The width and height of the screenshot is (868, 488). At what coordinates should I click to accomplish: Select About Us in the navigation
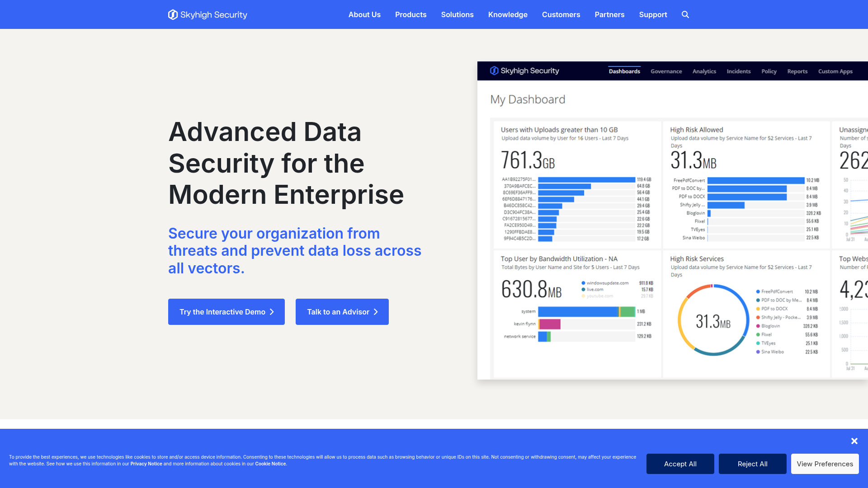pyautogui.click(x=364, y=14)
